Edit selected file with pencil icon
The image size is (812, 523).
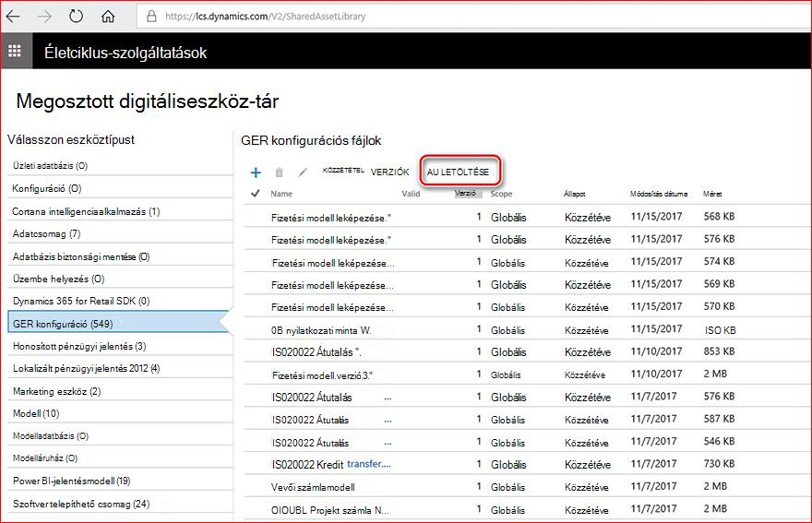pos(303,172)
